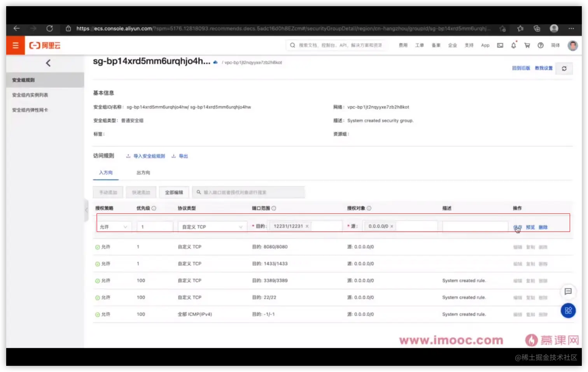Show the 端口范围 column info tooltip icon

point(274,208)
